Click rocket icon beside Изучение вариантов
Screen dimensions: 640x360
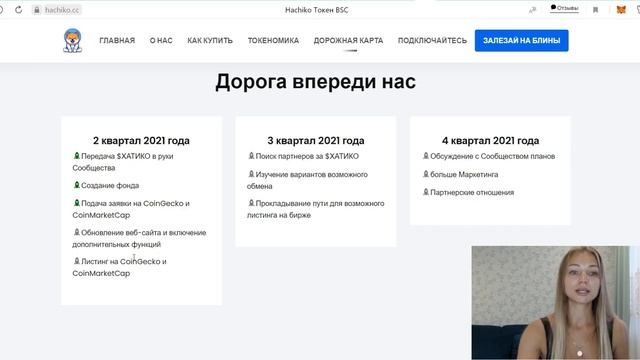251,174
